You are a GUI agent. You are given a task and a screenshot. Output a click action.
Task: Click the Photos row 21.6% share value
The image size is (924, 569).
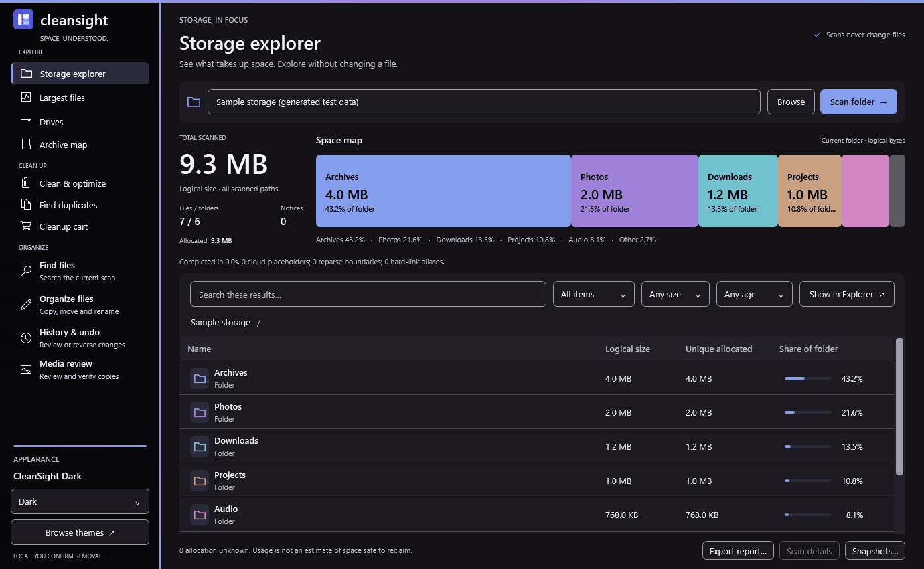tap(852, 412)
